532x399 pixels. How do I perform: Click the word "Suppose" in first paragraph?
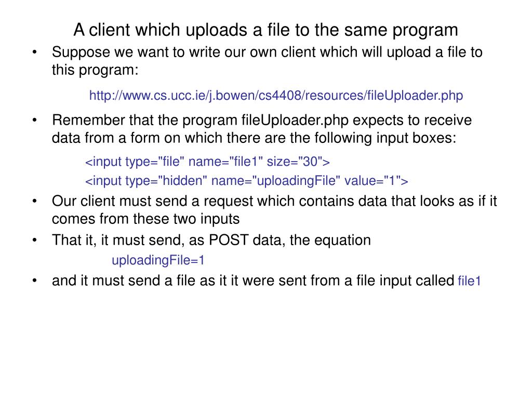pyautogui.click(x=81, y=52)
